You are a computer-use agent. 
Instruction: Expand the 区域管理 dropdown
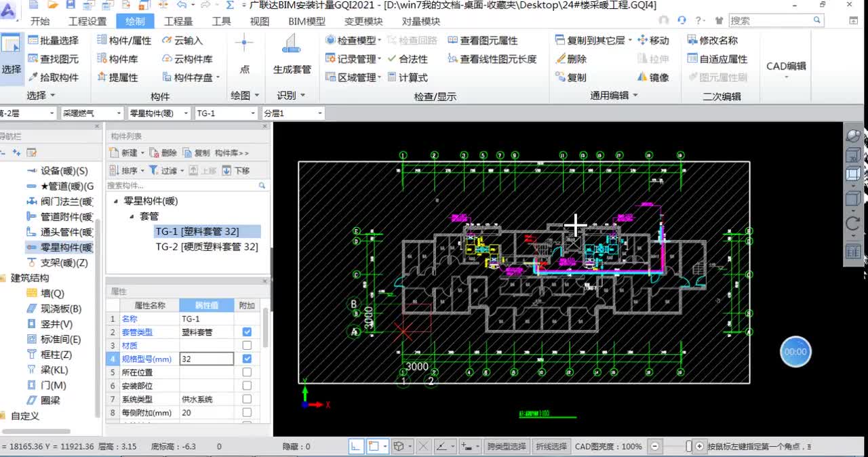point(380,77)
